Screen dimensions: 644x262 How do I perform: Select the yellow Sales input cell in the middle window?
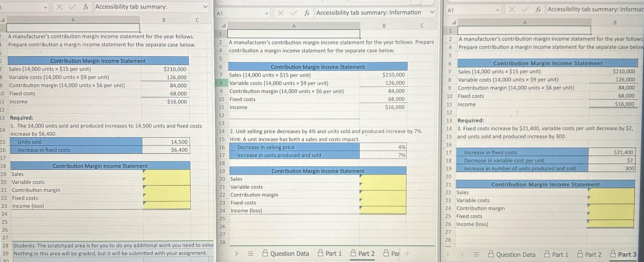pyautogui.click(x=382, y=179)
